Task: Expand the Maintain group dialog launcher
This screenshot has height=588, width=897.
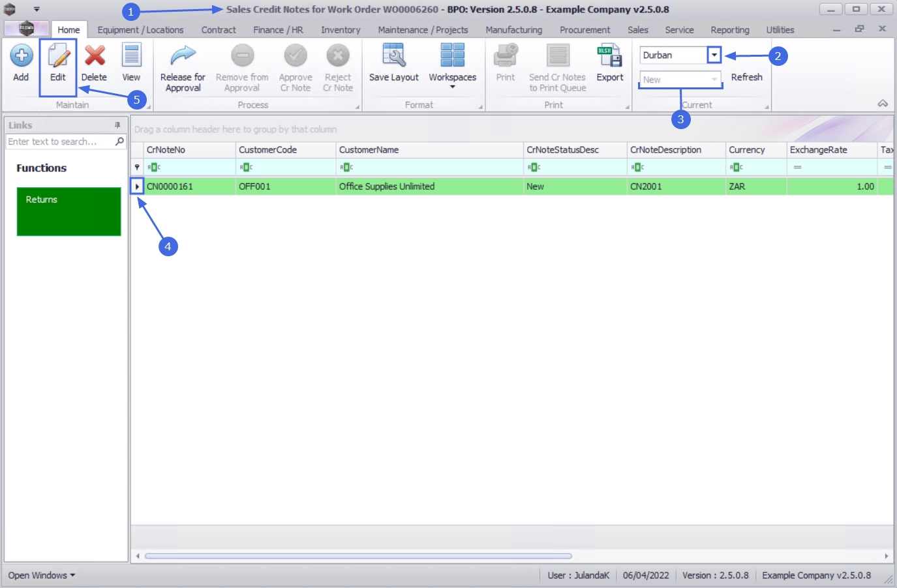Action: point(148,108)
